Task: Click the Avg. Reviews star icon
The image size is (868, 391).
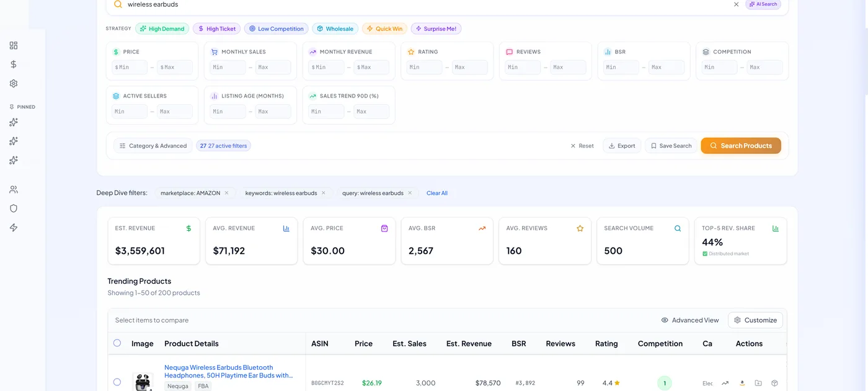Action: click(580, 228)
